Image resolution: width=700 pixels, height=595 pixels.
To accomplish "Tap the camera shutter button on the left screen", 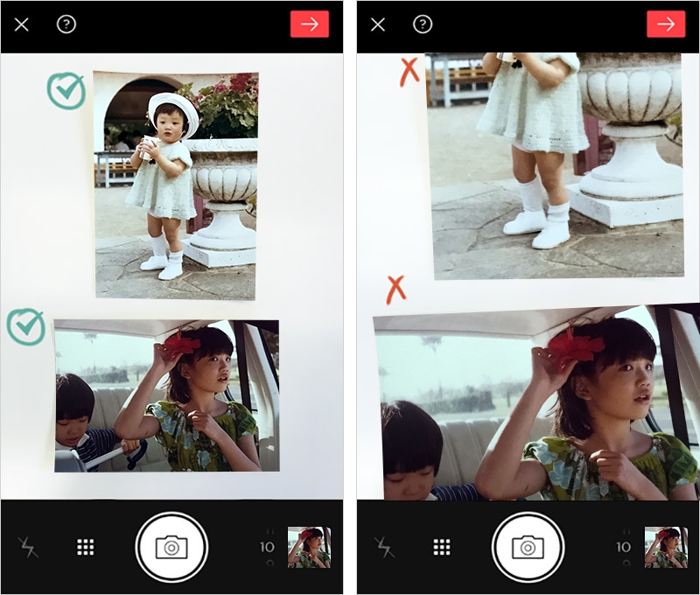I will pos(171,547).
